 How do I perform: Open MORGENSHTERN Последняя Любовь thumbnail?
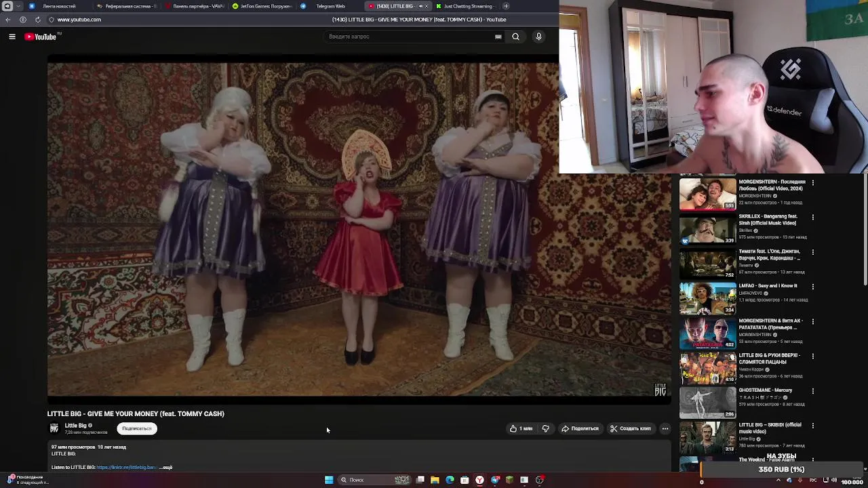tap(707, 195)
